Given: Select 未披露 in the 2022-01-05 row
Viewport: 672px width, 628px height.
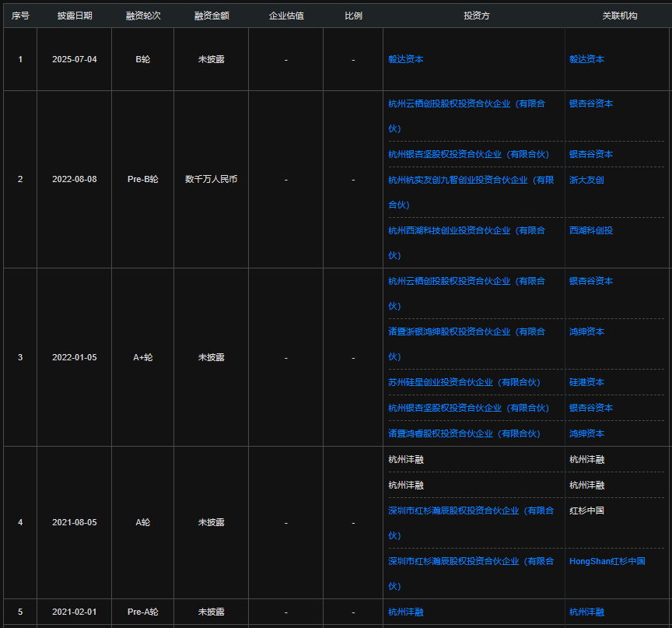Looking at the screenshot, I should point(212,357).
